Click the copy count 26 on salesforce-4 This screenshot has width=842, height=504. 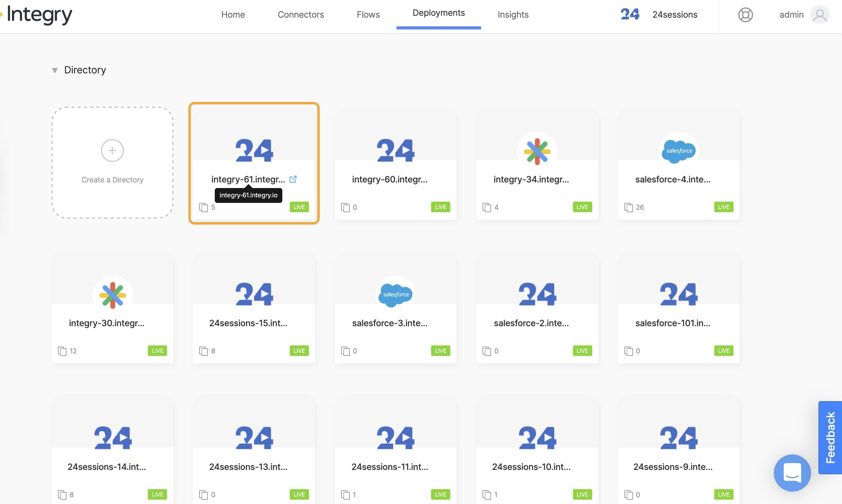[640, 207]
